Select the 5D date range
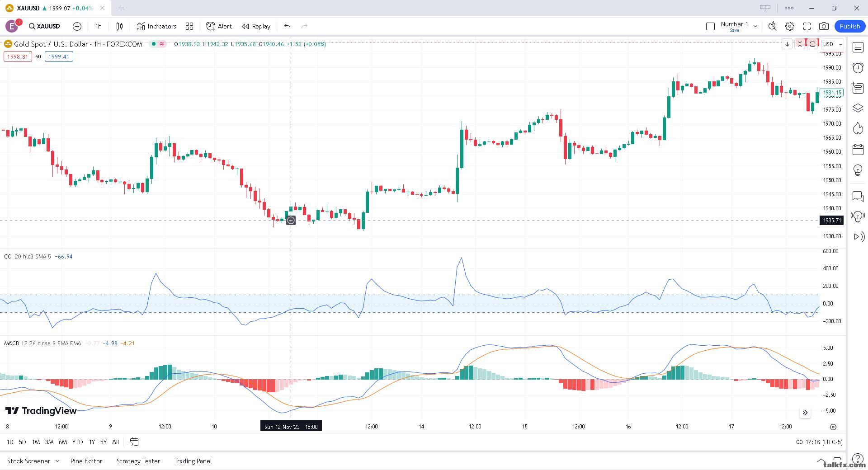The image size is (868, 470). 22,442
